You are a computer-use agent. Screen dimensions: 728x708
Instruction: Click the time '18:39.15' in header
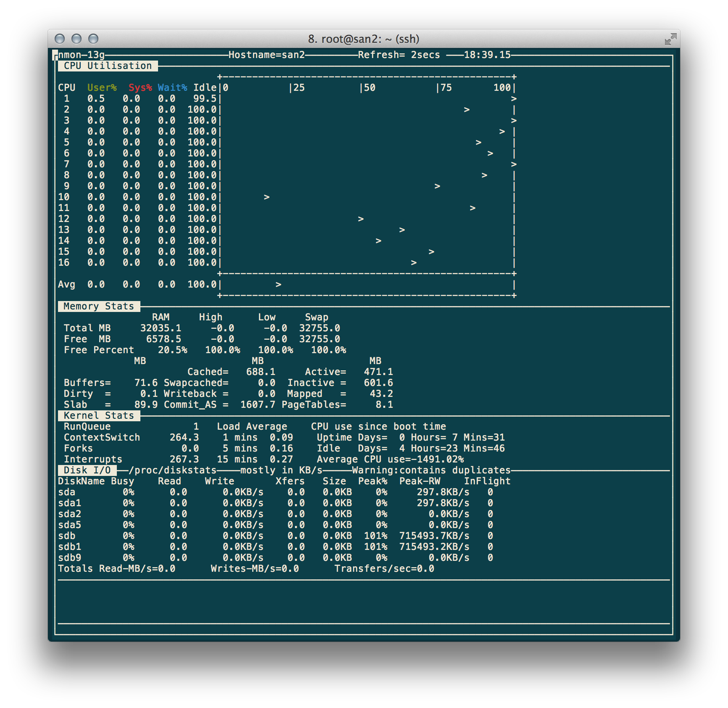coord(487,55)
